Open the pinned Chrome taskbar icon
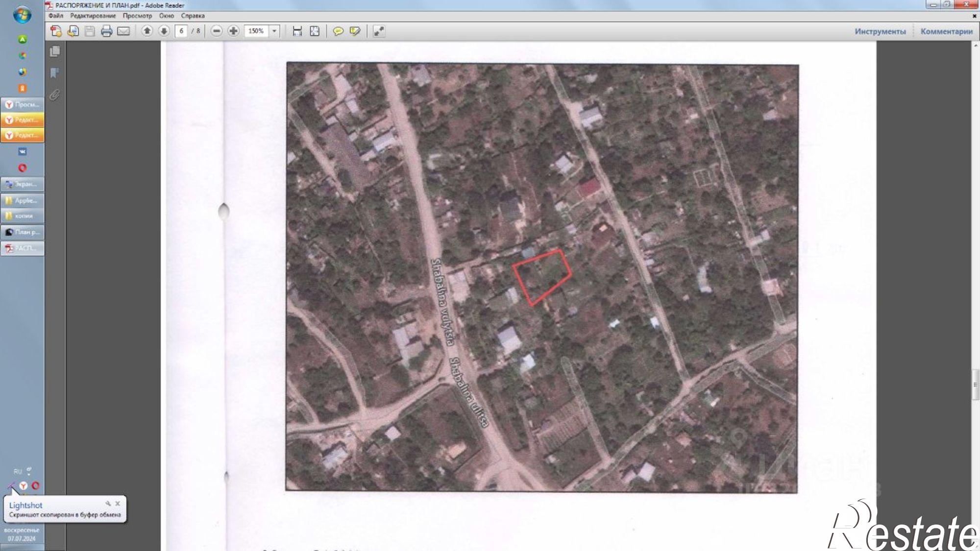This screenshot has height=551, width=980. point(22,55)
